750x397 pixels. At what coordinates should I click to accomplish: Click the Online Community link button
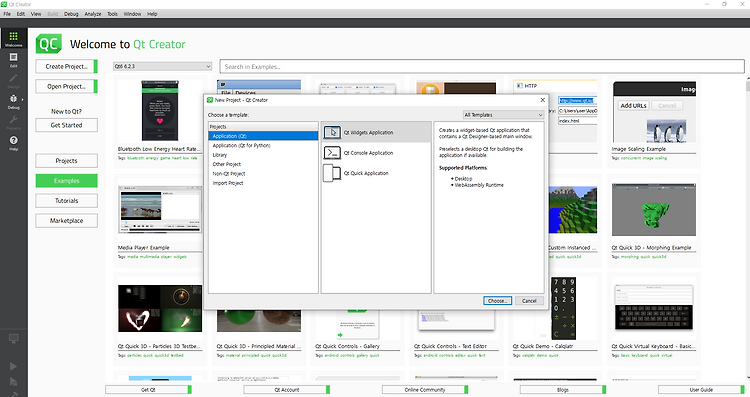425,390
